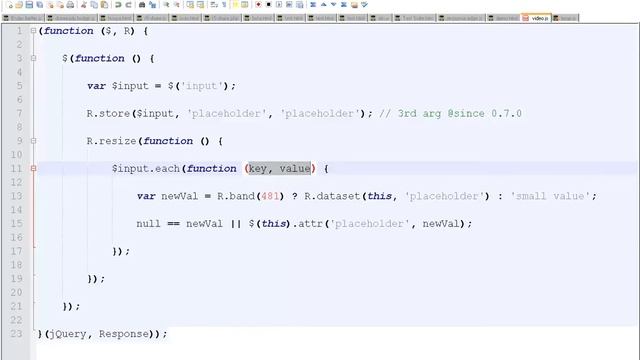
Task: Click line number 7 in margin
Action: coord(19,113)
